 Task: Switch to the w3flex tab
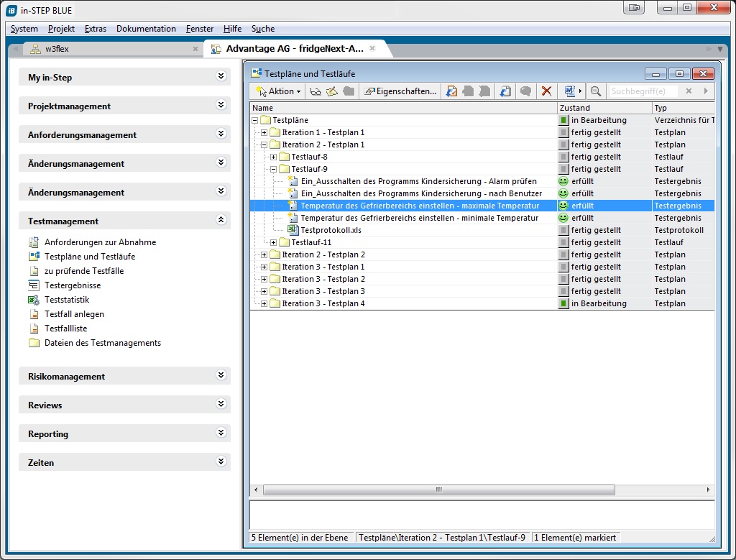(x=57, y=49)
